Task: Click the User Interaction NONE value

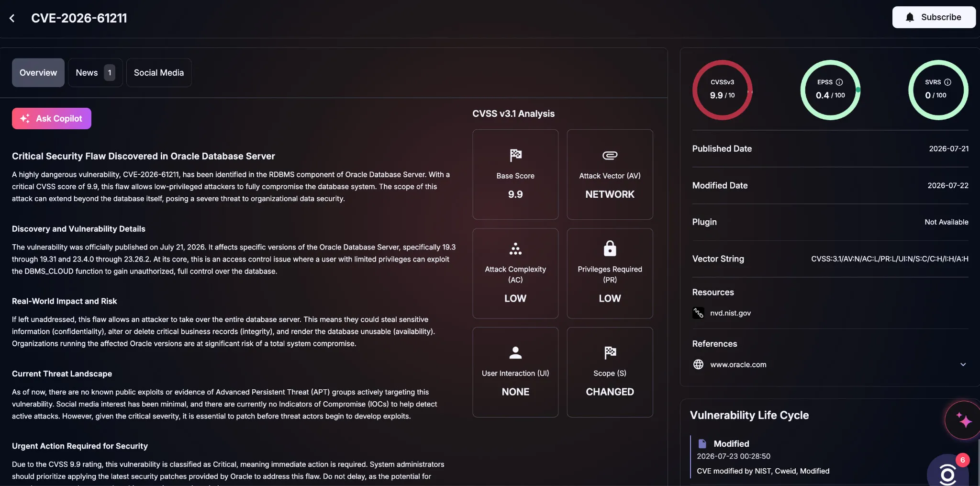Action: click(x=515, y=392)
